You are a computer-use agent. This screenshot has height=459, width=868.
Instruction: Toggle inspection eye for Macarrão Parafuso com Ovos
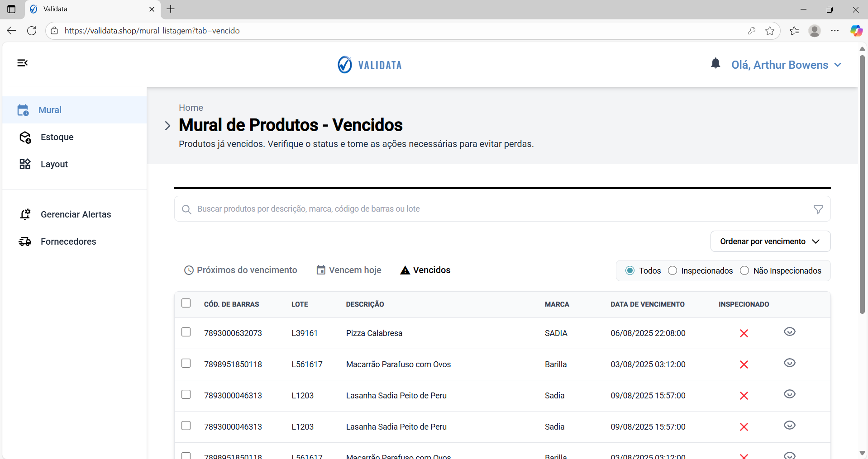[x=790, y=363]
